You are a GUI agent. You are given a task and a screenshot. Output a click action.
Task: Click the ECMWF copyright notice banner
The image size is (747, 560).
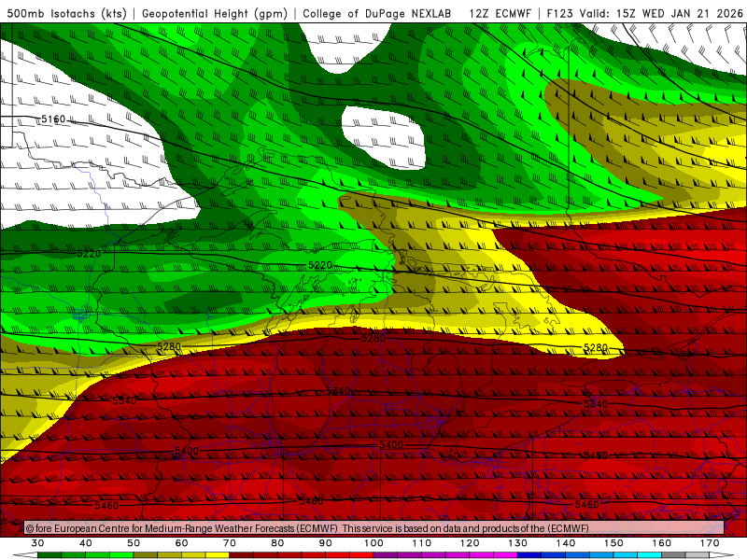(374, 527)
